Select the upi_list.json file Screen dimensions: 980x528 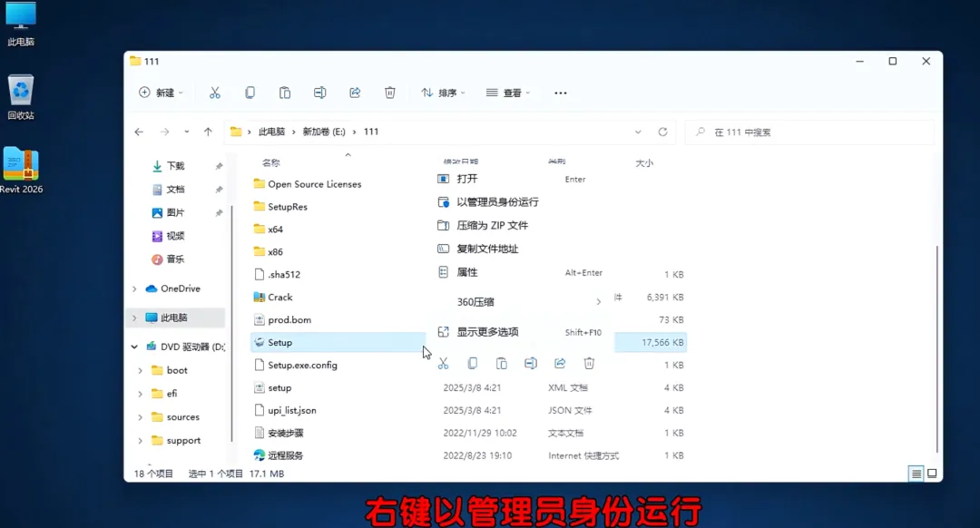click(x=292, y=411)
